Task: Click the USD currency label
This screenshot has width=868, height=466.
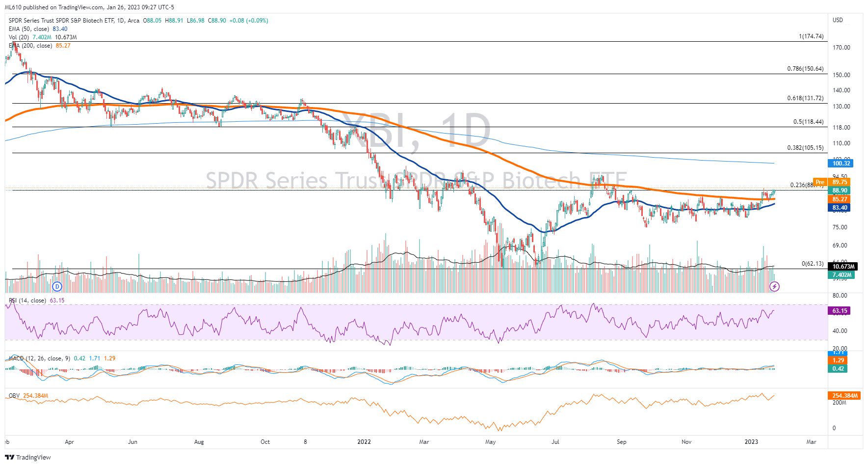Action: (x=838, y=20)
